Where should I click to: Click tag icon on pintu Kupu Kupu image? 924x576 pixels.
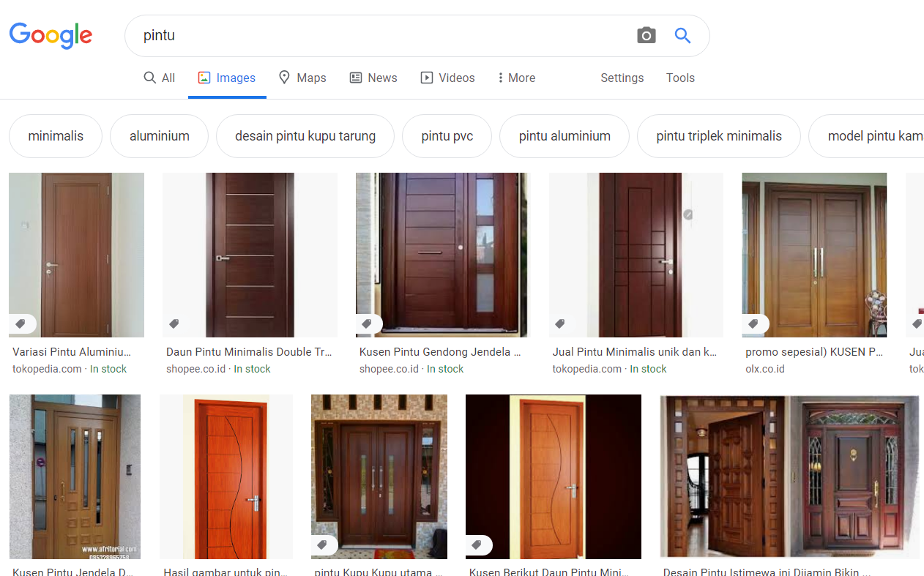click(x=321, y=545)
